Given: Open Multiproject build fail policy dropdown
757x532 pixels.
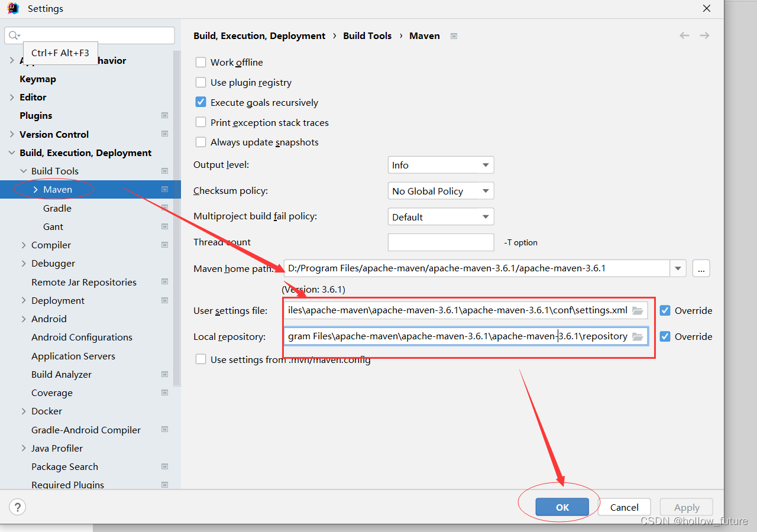Looking at the screenshot, I should 441,217.
